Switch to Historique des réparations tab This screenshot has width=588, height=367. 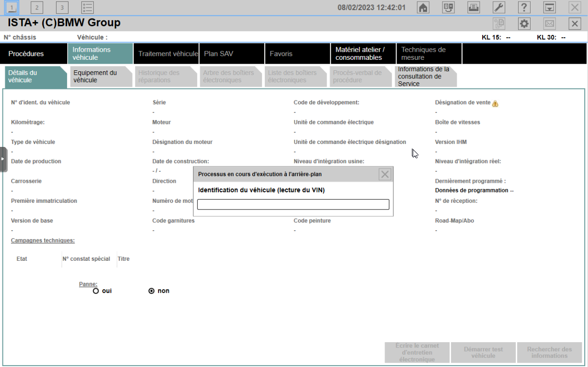[165, 77]
